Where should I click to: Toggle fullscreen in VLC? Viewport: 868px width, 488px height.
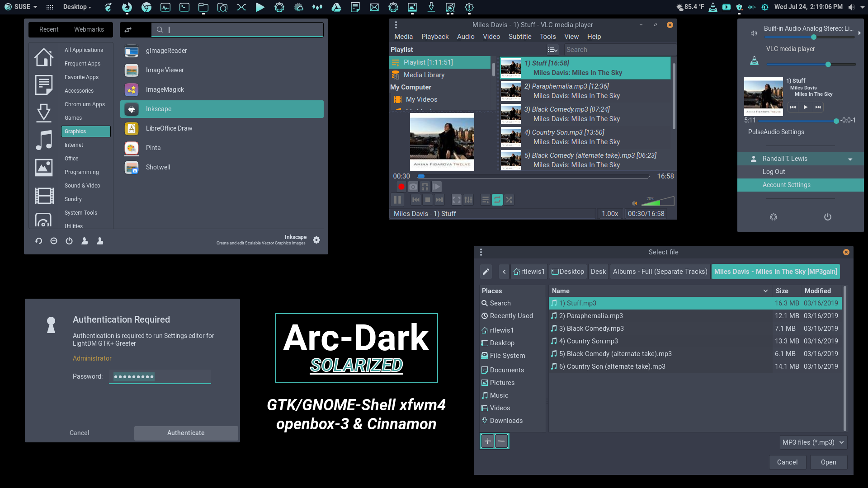tap(457, 200)
